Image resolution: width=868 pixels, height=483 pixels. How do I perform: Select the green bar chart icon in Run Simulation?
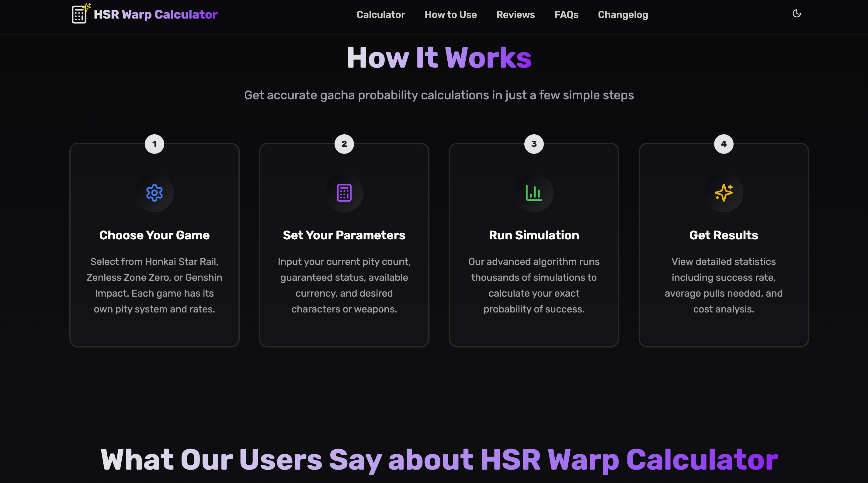point(534,192)
